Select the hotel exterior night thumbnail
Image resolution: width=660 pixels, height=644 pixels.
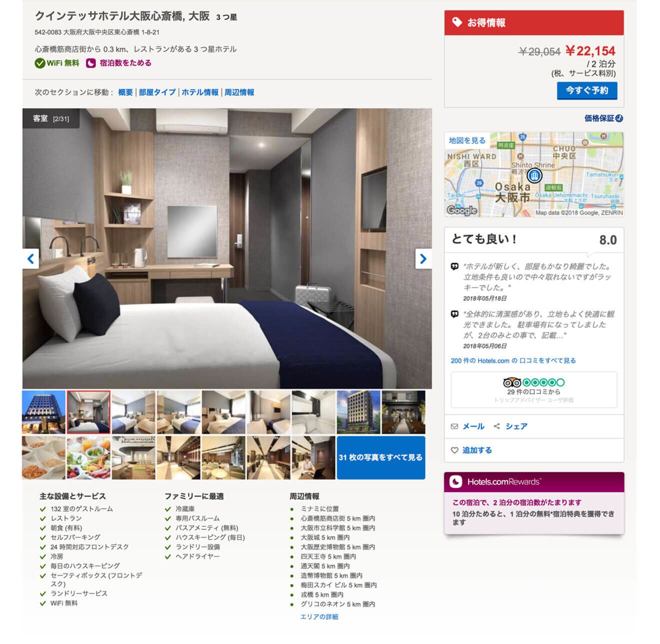pyautogui.click(x=43, y=412)
